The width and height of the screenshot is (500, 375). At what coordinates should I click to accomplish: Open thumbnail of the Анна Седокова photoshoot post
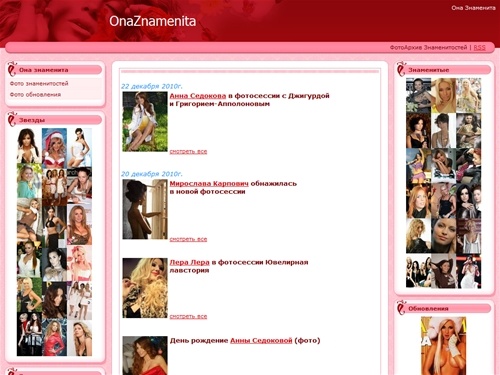[x=145, y=122]
